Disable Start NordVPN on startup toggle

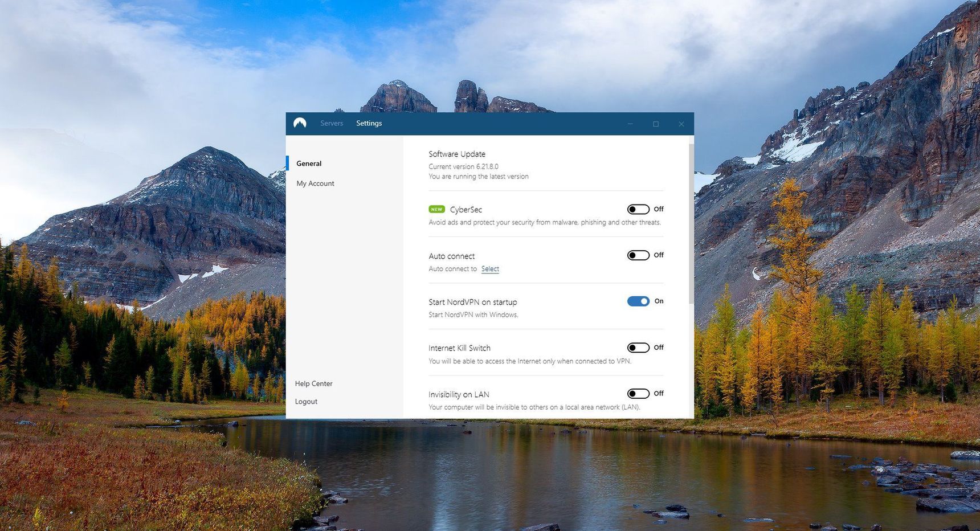(x=638, y=301)
